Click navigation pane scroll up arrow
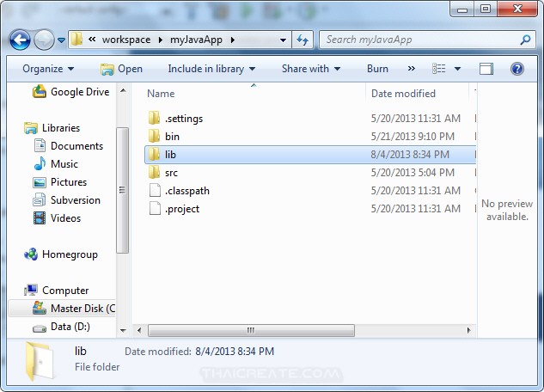544x392 pixels. [123, 90]
